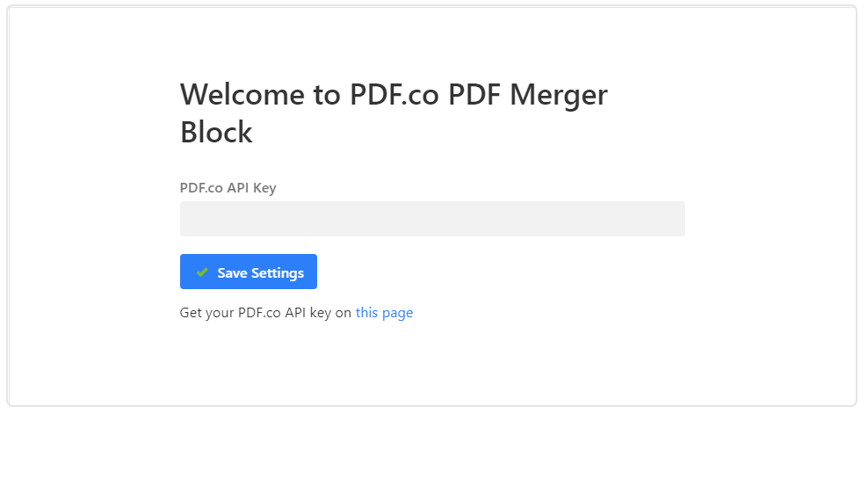868x486 pixels.
Task: Click the 'PDF.co API Key' field label
Action: point(228,188)
